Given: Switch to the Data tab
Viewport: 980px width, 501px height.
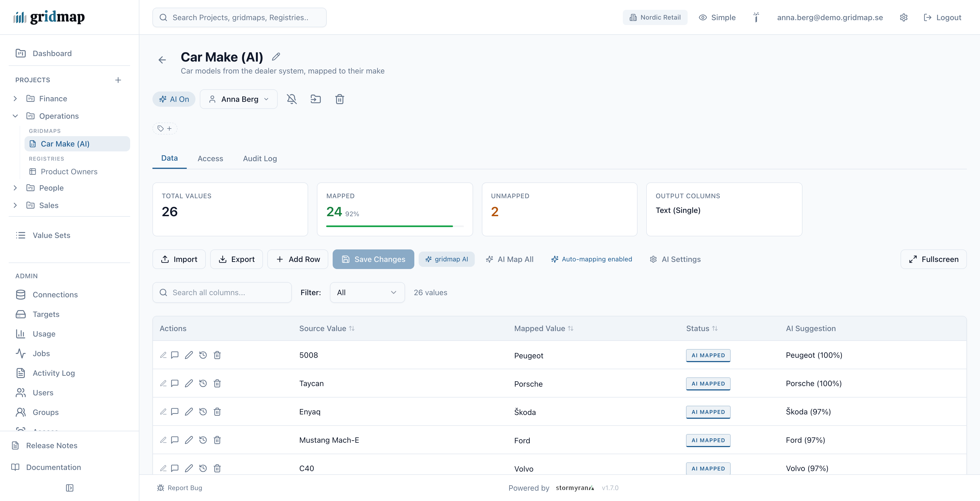Looking at the screenshot, I should tap(169, 158).
